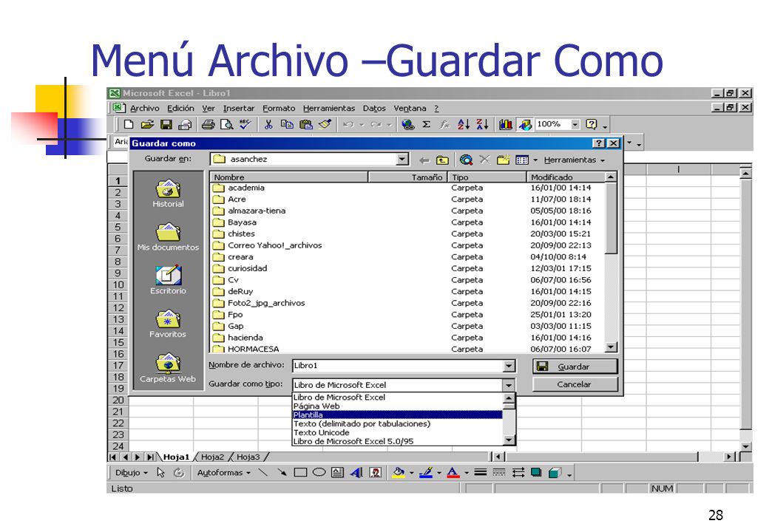Click down arrow of file list scrollbar

click(611, 347)
